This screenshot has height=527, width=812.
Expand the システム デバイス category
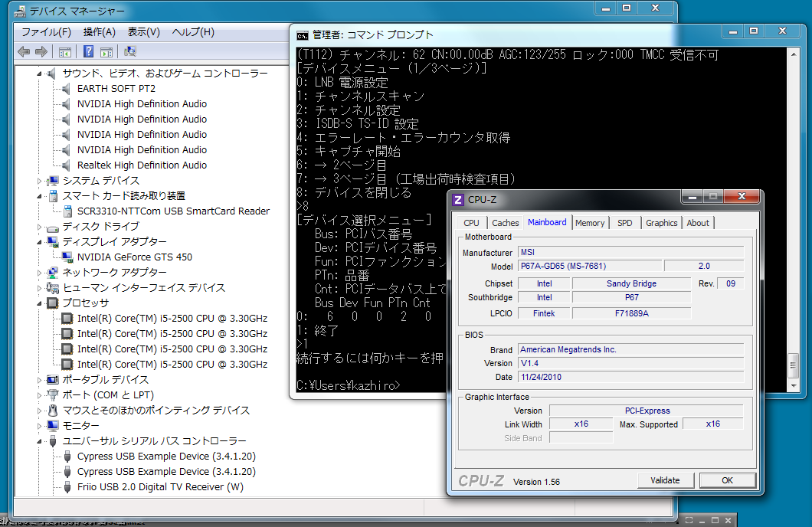tap(41, 181)
